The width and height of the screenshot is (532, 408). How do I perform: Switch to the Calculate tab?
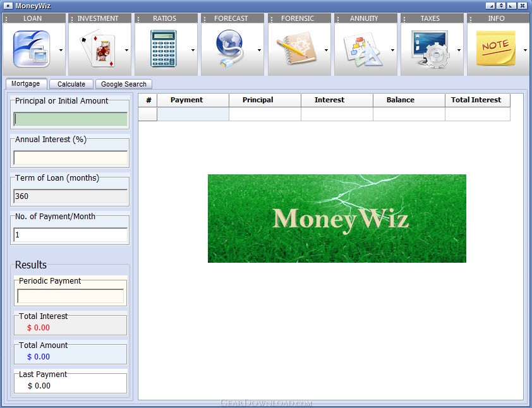pyautogui.click(x=71, y=84)
